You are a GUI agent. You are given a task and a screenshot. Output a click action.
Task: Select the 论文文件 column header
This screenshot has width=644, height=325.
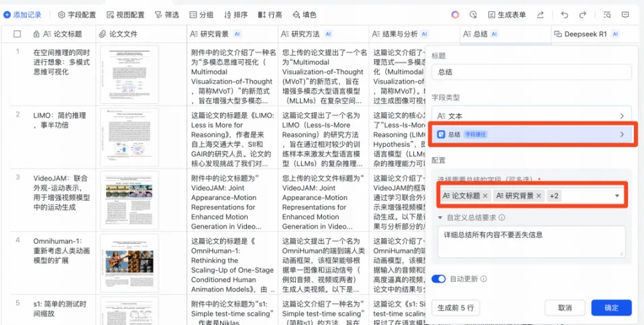coord(142,34)
